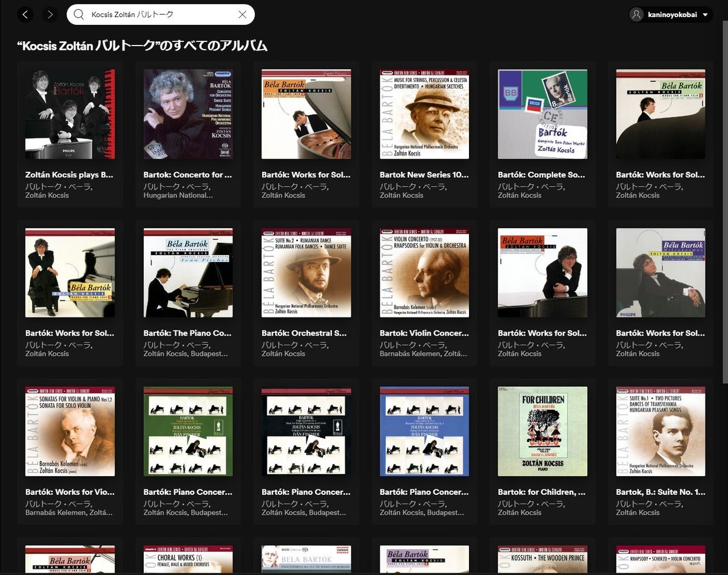Click 'Bartok: Concerto for ...' title link
The height and width of the screenshot is (575, 728).
tap(188, 175)
